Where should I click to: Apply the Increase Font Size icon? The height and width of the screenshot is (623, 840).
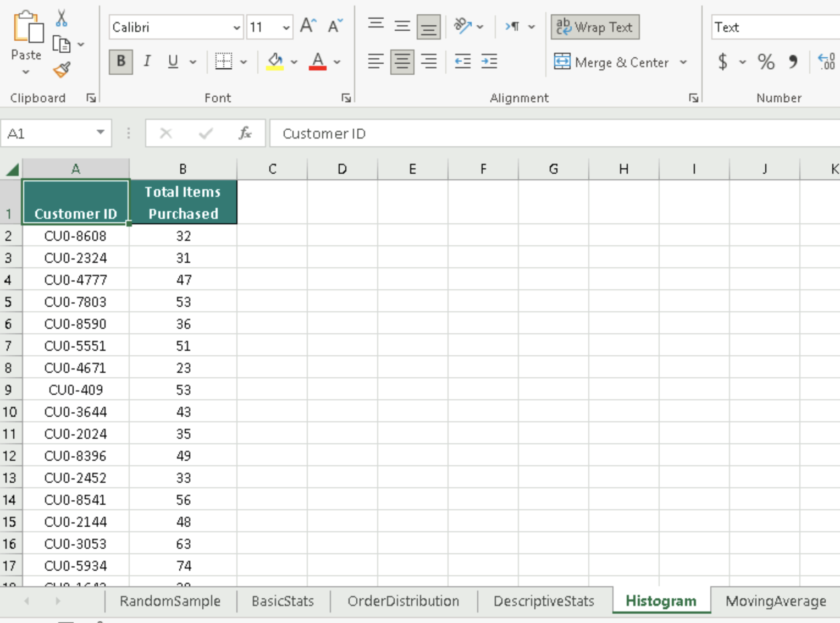coord(307,24)
